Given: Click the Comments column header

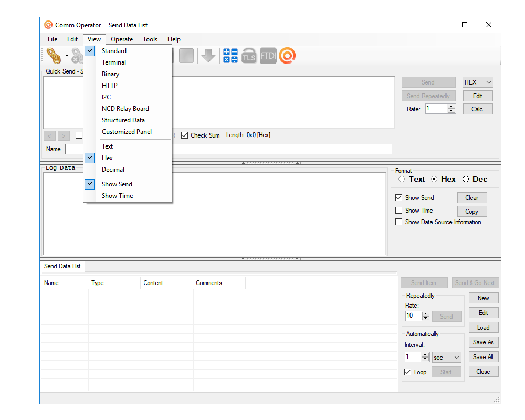Looking at the screenshot, I should tap(219, 283).
